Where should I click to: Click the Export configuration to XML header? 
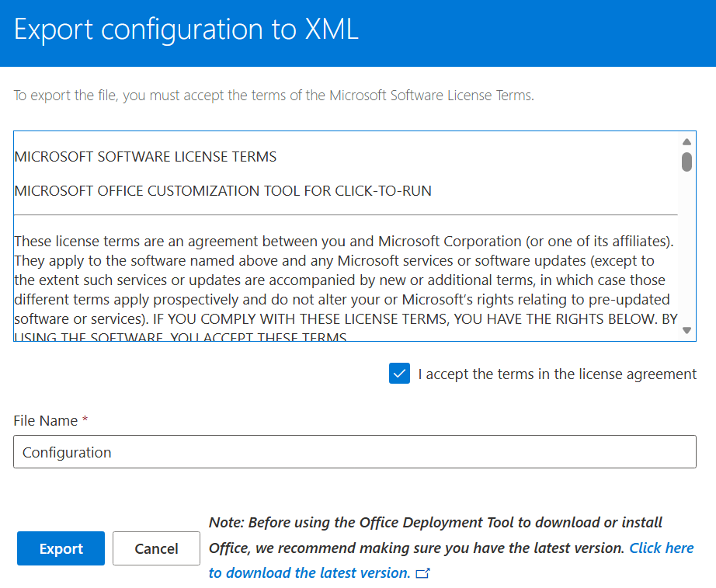[186, 30]
